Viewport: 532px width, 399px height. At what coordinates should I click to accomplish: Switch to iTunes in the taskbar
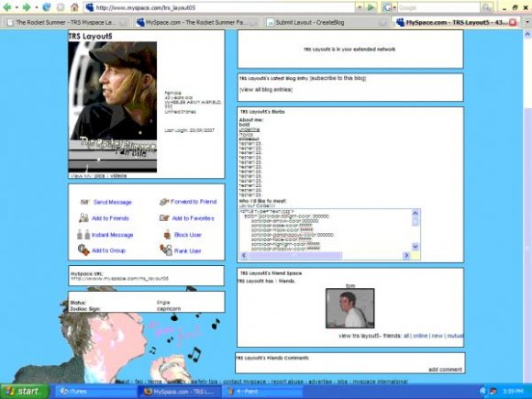[x=95, y=392]
